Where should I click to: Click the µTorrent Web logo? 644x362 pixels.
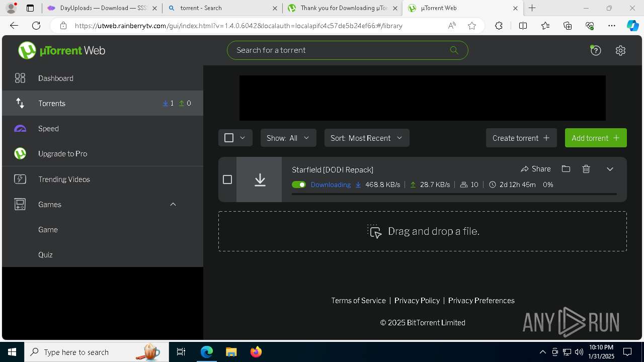click(61, 50)
